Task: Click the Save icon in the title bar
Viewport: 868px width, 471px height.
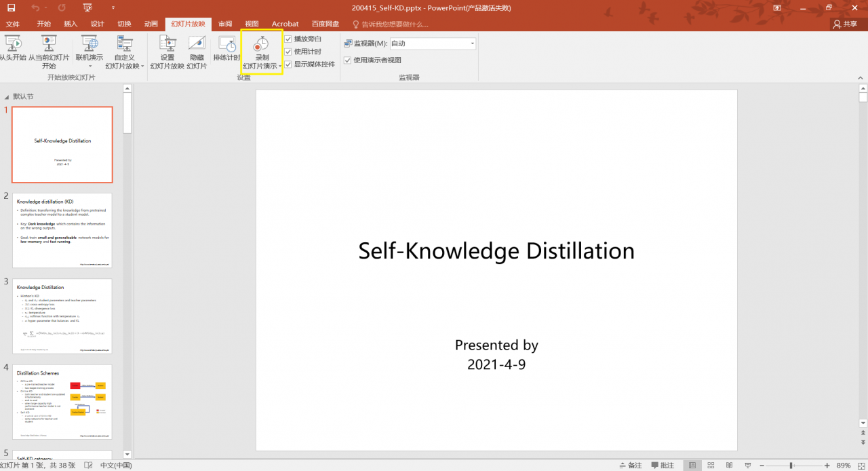Action: 12,7
